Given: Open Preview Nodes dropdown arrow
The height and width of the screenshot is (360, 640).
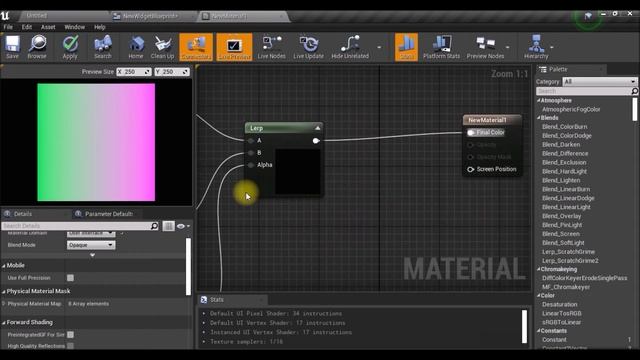Looking at the screenshot, I should point(508,47).
